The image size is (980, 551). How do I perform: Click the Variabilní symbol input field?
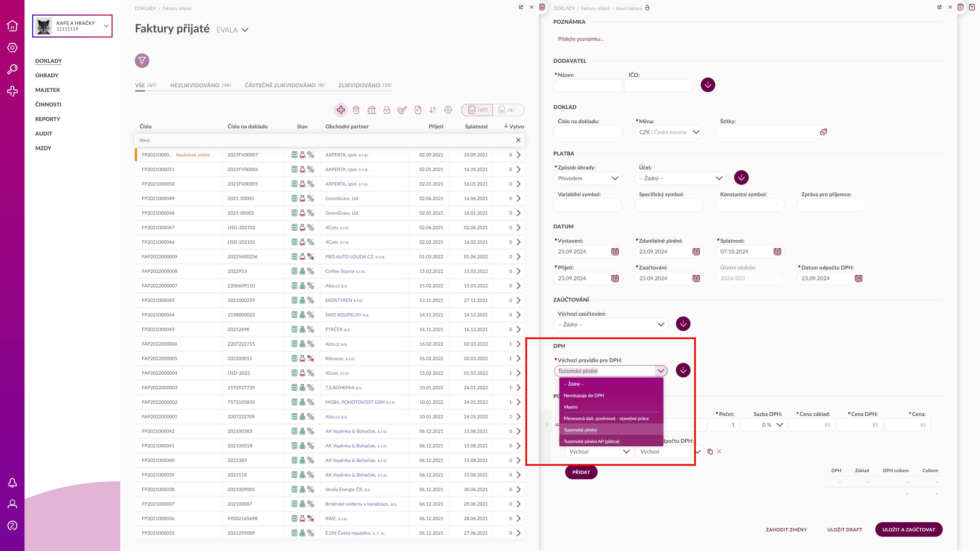[587, 205]
